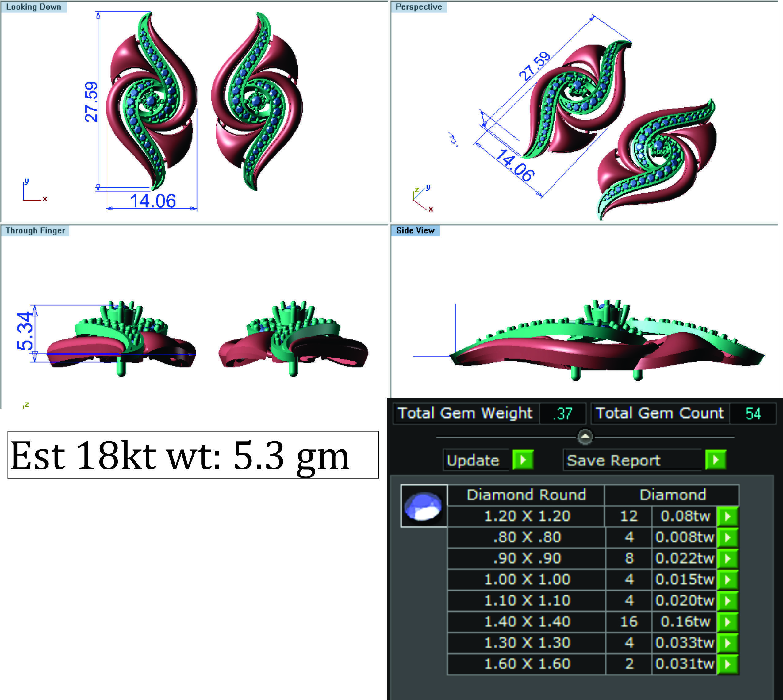The width and height of the screenshot is (783, 700).
Task: Click the 0.16tw weight cell
Action: (685, 622)
